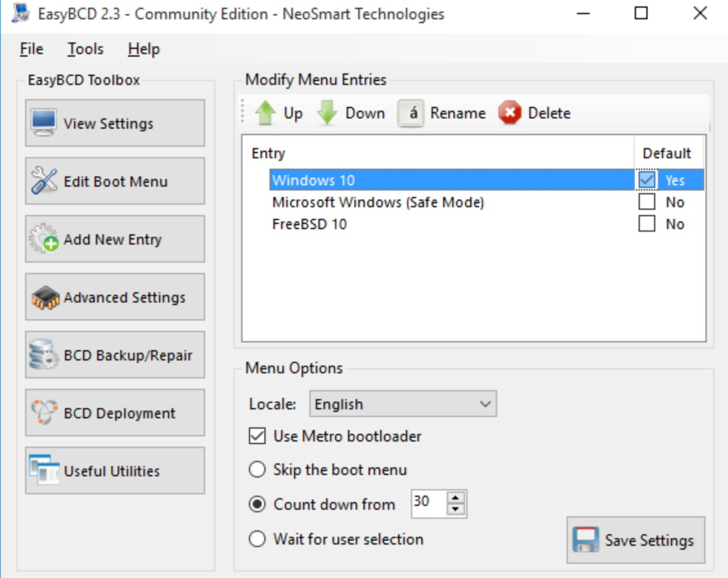This screenshot has width=728, height=578.
Task: Click the chip icon on Advanced Settings
Action: tap(45, 297)
